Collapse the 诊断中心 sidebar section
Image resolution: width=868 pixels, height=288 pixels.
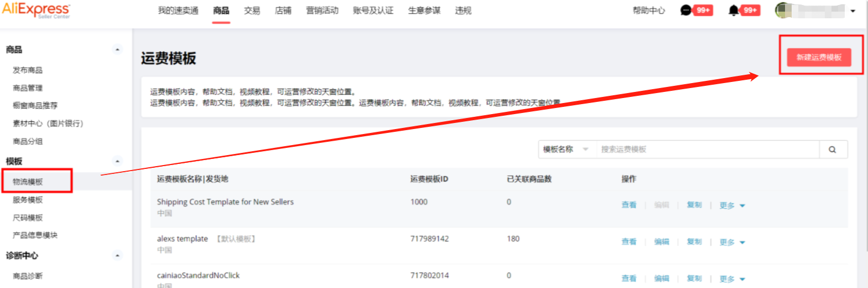click(x=117, y=255)
